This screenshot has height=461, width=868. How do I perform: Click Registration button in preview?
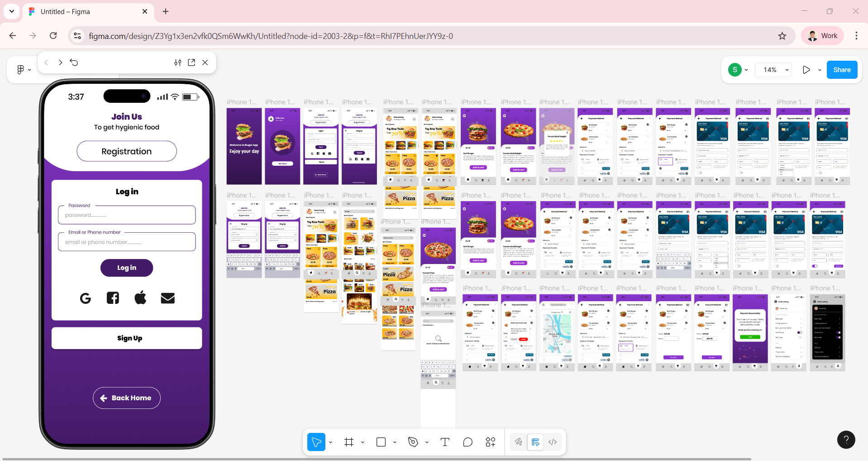pyautogui.click(x=127, y=151)
